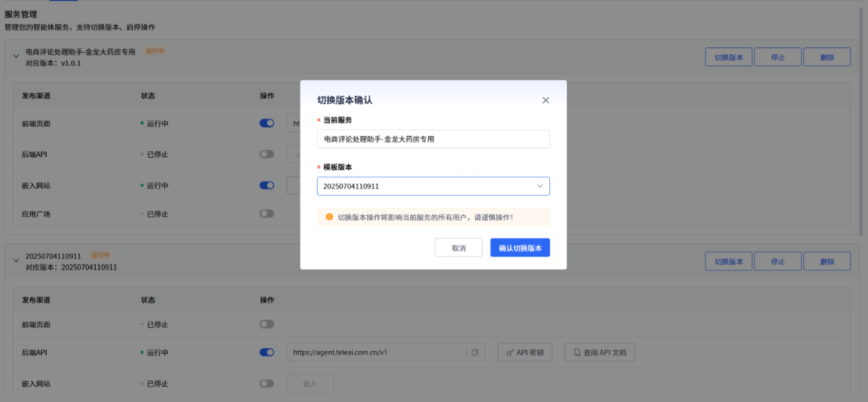Copy the agent.teleai.com.cn API URL icon
The height and width of the screenshot is (402, 868).
(x=475, y=352)
